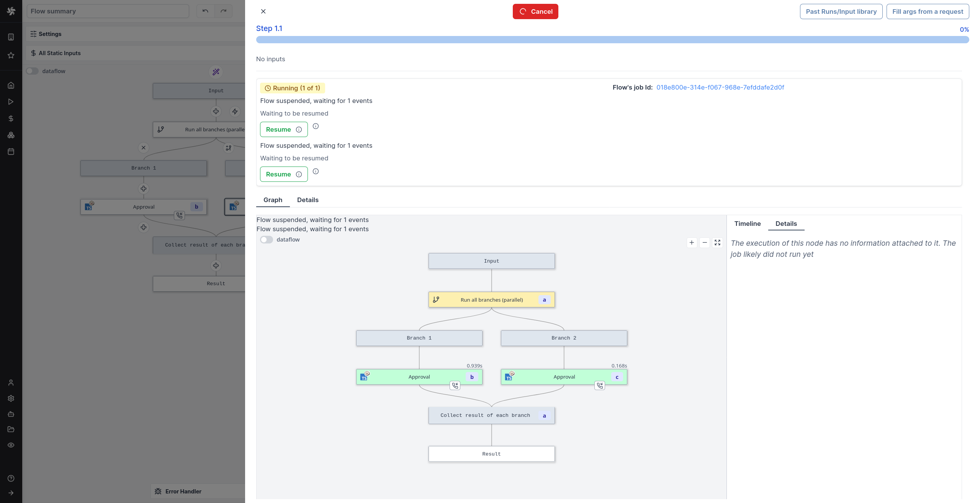Screen dimensions: 980x503
Task: Expand the Settings section
Action: coord(50,34)
